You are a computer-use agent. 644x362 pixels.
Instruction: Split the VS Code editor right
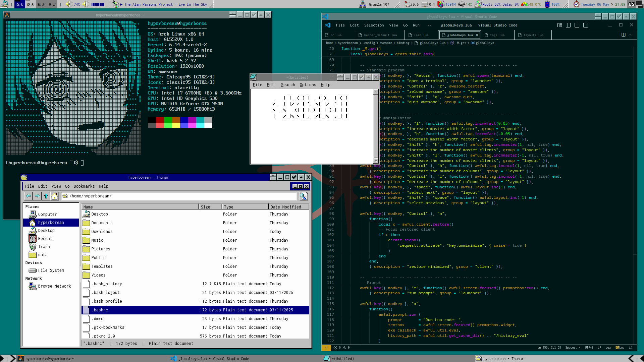(623, 35)
